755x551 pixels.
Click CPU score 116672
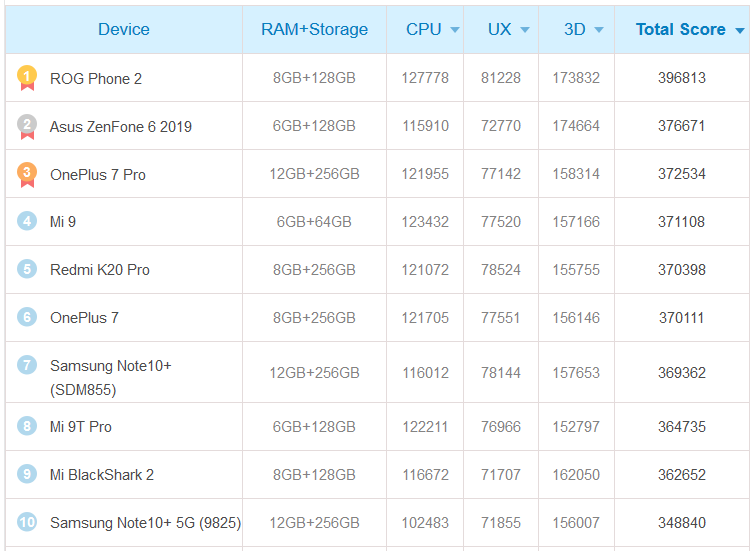[425, 475]
